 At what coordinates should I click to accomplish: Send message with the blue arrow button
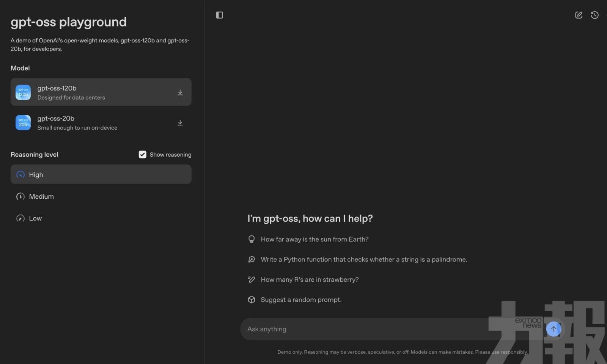coord(554,329)
